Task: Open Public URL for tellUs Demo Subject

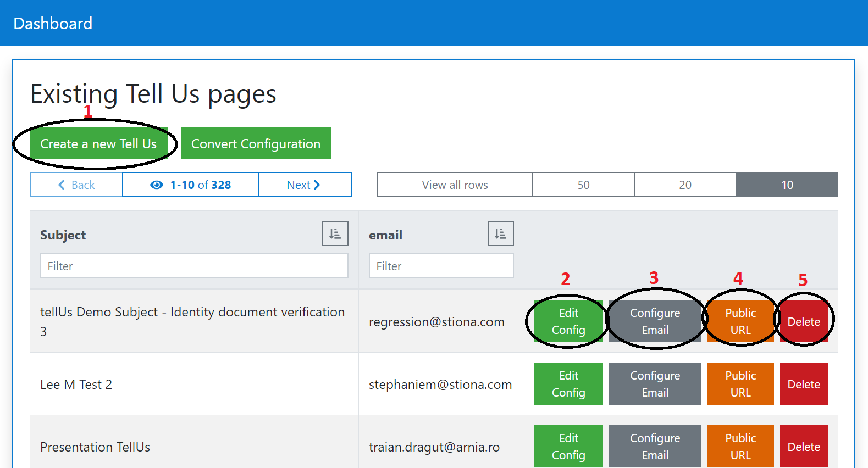Action: (x=740, y=321)
